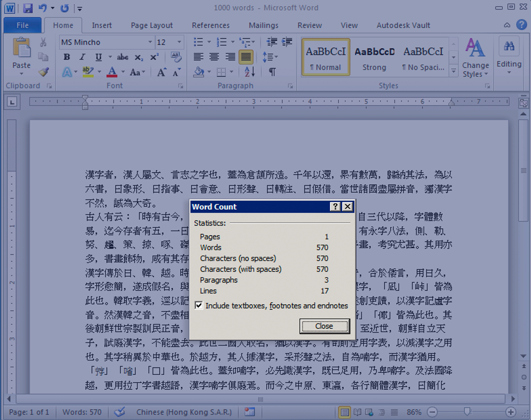This screenshot has height=420, width=531.
Task: Expand the Styles gallery more arrow
Action: pyautogui.click(x=453, y=70)
